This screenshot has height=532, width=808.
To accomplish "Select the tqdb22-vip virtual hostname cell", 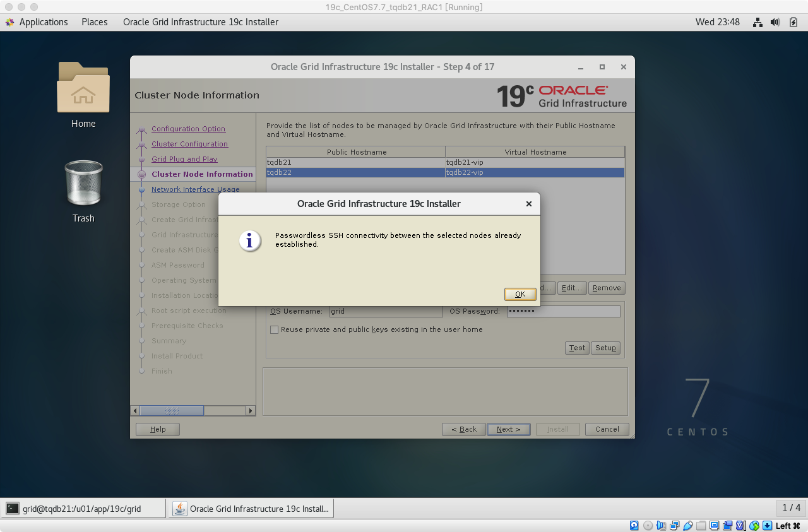I will (535, 172).
